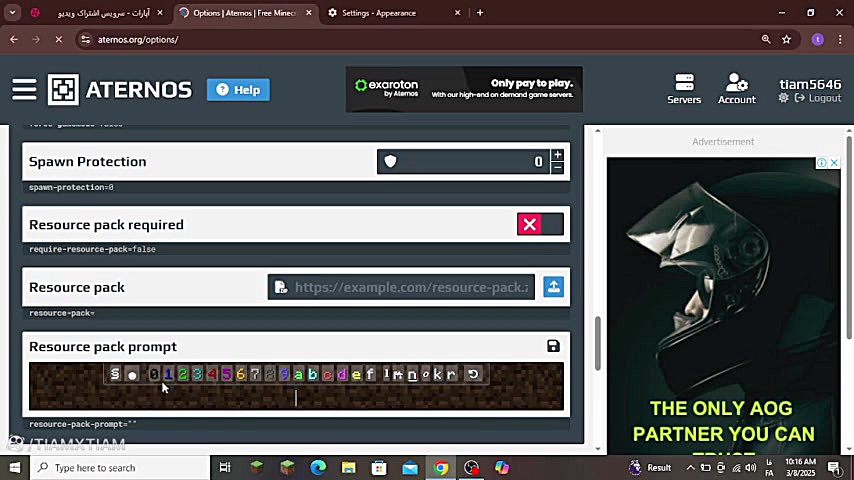Apply strikethrough format code m

(x=398, y=374)
